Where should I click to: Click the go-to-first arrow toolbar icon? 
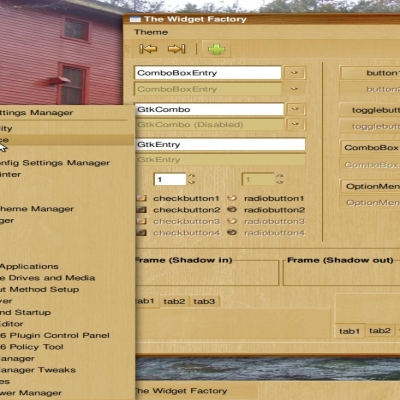(x=148, y=49)
